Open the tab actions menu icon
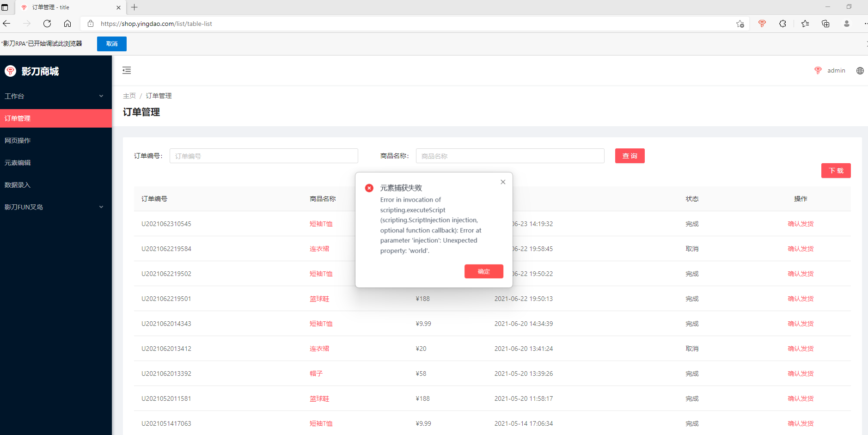Screen dimensions: 868x435 tap(5, 7)
